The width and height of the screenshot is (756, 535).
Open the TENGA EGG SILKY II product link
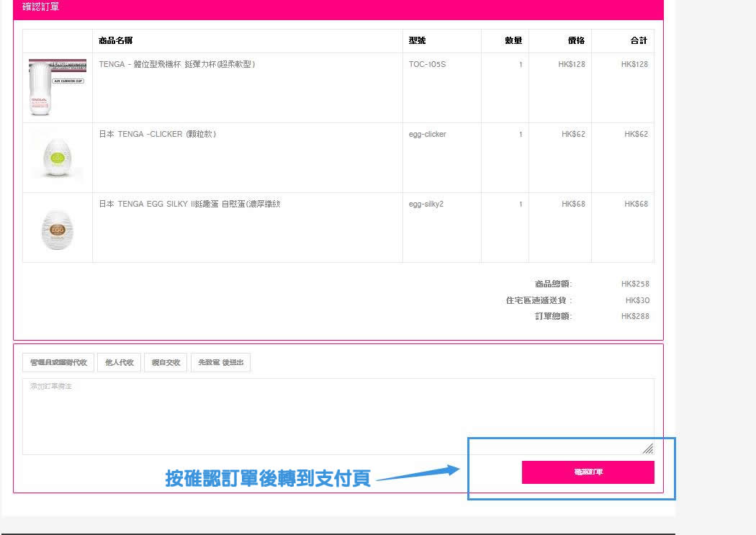click(x=189, y=204)
